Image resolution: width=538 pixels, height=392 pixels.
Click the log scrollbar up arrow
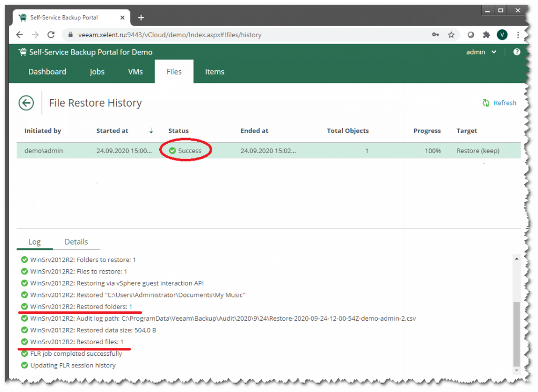tap(516, 259)
